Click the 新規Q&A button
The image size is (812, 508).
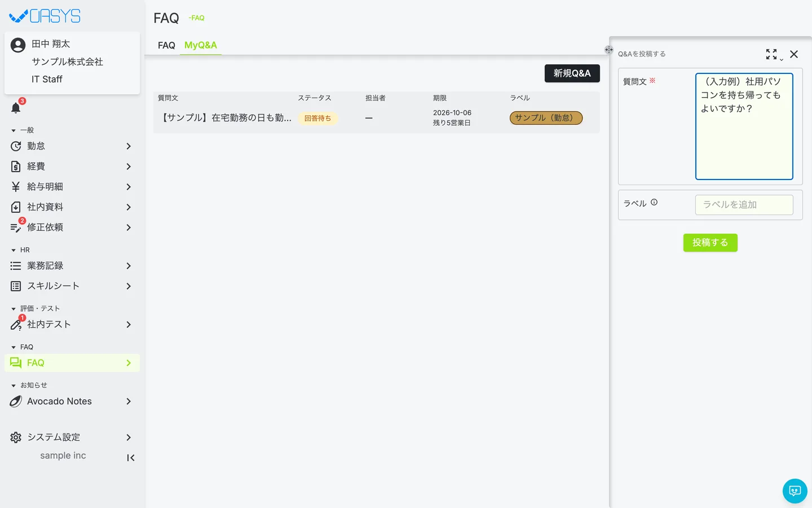(572, 73)
